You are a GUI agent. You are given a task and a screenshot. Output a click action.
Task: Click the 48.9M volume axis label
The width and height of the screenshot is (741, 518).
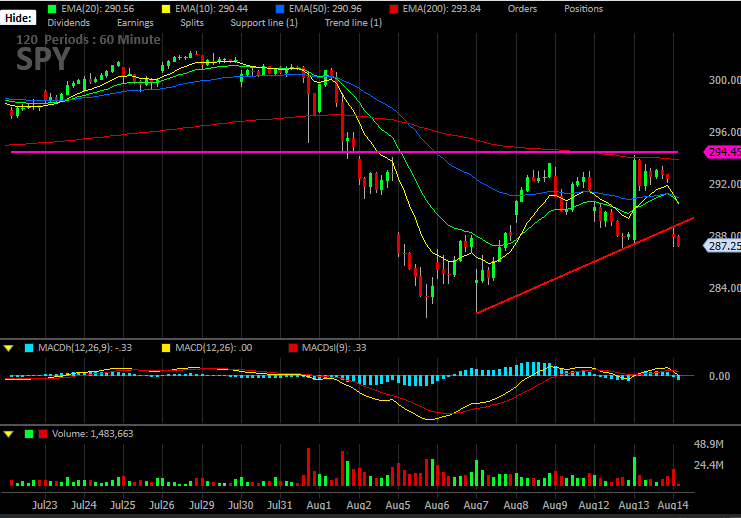(709, 444)
